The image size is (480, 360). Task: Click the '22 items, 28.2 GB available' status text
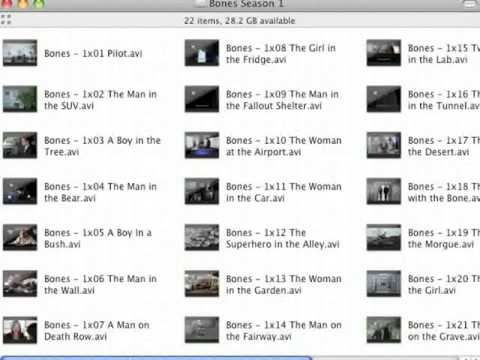point(240,21)
